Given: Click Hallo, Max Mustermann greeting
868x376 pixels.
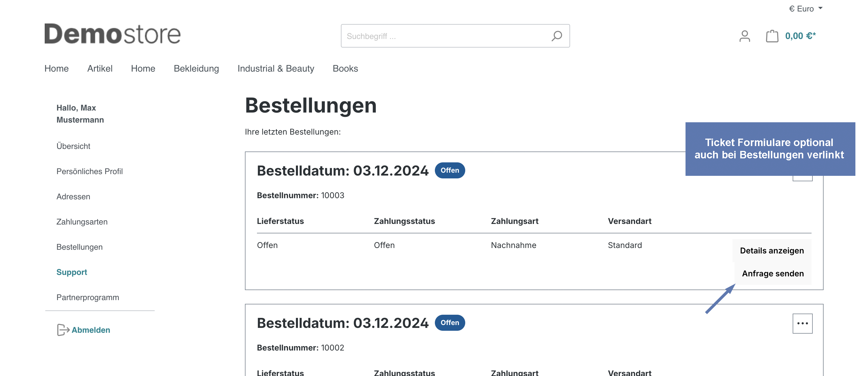Looking at the screenshot, I should click(x=80, y=114).
